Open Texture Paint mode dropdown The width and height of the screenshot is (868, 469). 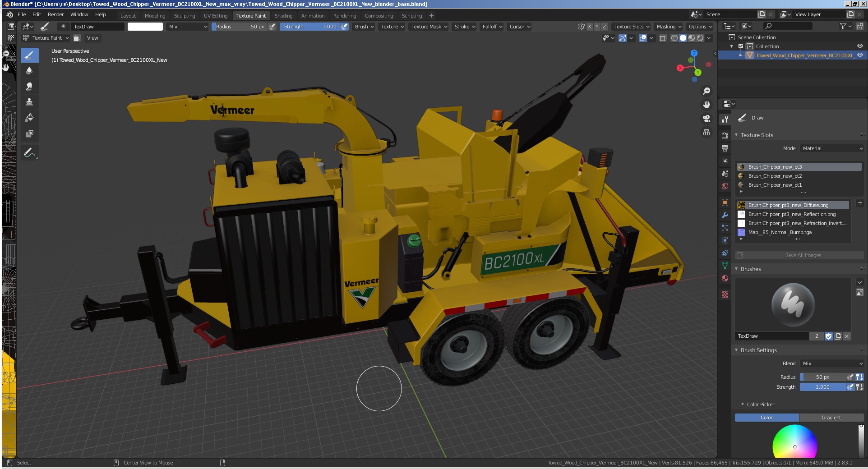pos(46,38)
